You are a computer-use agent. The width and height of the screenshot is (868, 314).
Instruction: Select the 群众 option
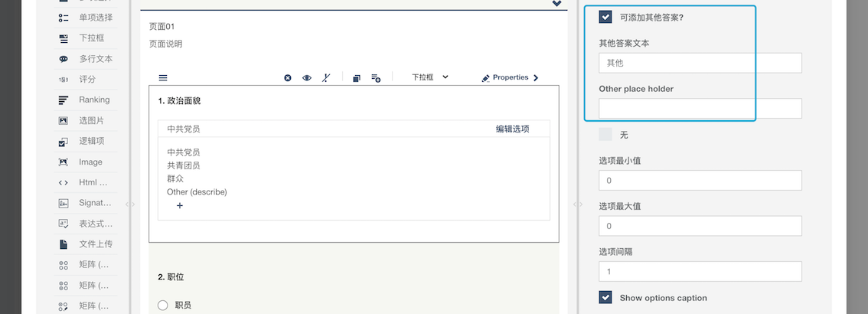pyautogui.click(x=175, y=179)
